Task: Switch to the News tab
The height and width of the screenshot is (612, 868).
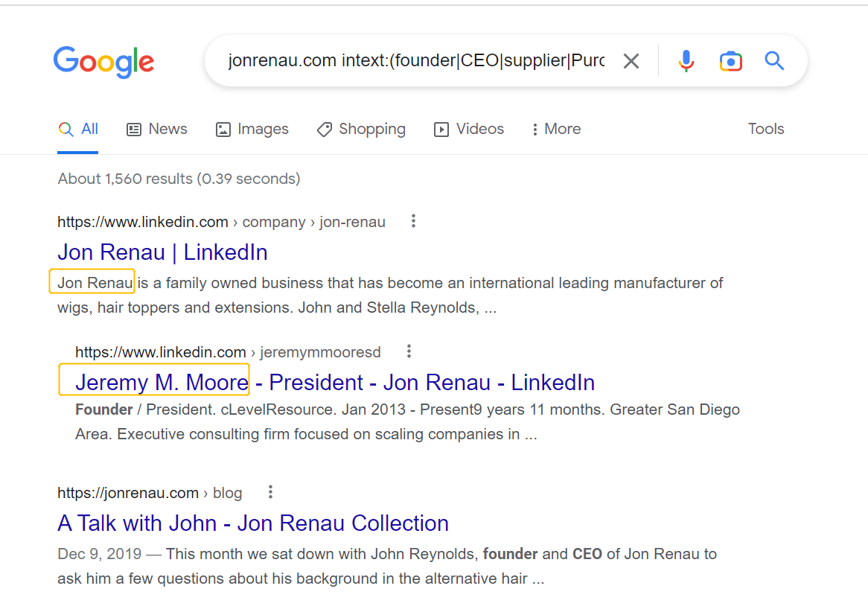Action: (156, 129)
